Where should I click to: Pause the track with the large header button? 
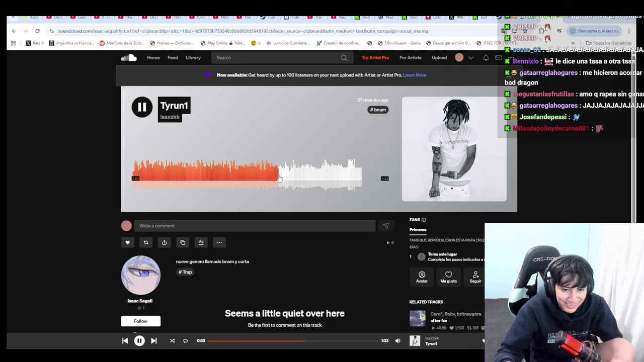point(142,107)
